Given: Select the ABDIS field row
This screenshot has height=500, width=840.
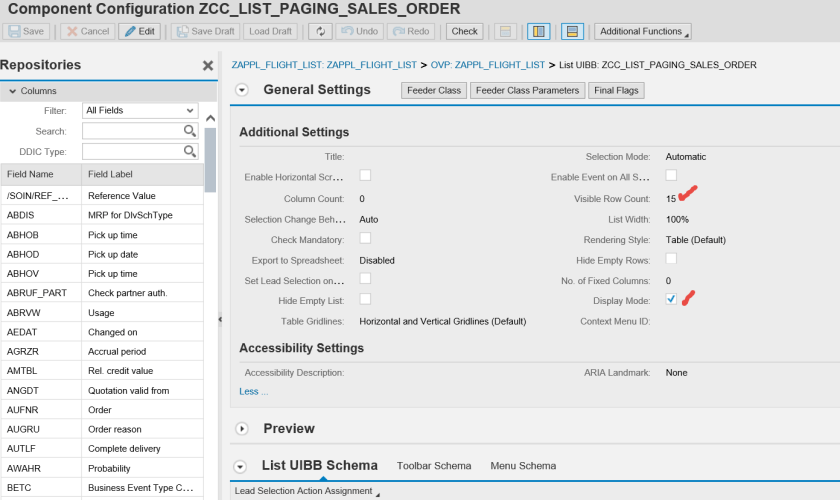Looking at the screenshot, I should coord(102,215).
